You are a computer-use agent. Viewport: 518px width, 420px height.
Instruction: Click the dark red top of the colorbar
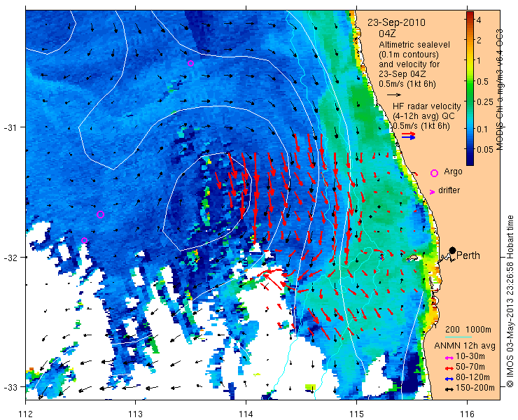[x=470, y=14]
